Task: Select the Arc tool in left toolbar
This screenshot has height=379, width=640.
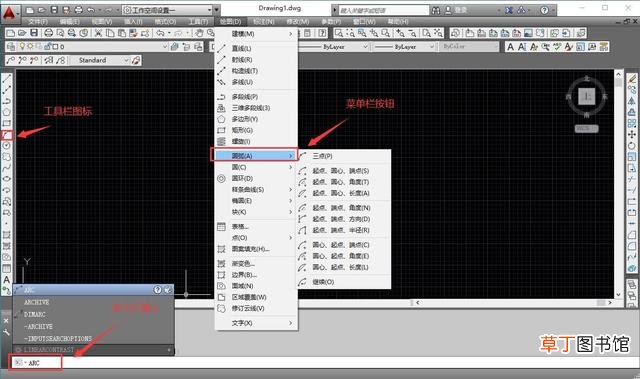Action: [7, 134]
